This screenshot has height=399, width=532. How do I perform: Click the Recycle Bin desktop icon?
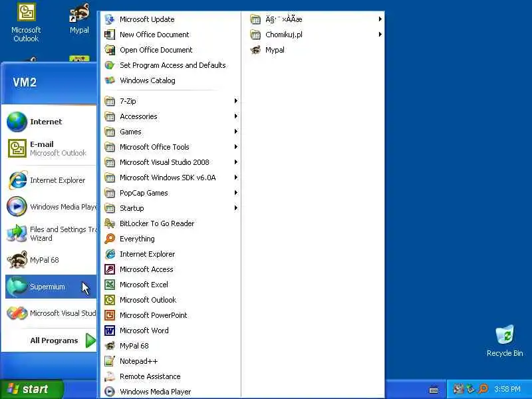pos(505,340)
